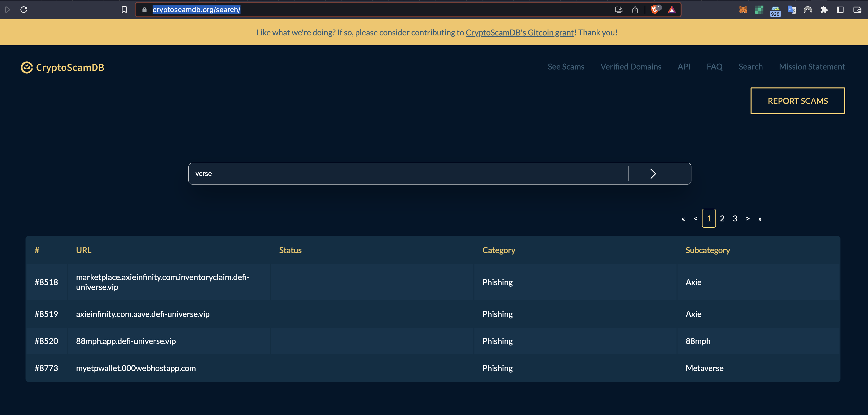Open Brave Shields lion icon
This screenshot has height=415, width=868.
(655, 10)
